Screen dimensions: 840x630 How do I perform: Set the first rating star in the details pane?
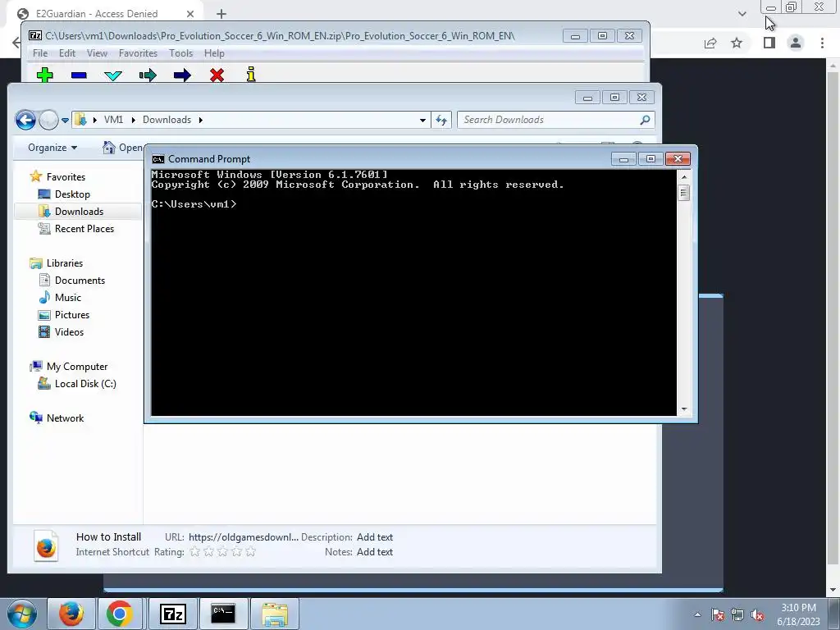(x=195, y=551)
